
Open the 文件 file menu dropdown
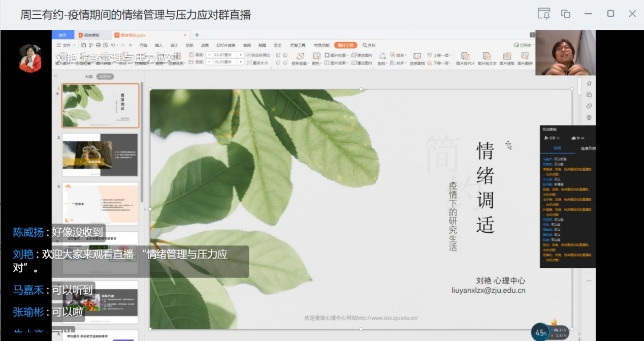[x=66, y=45]
